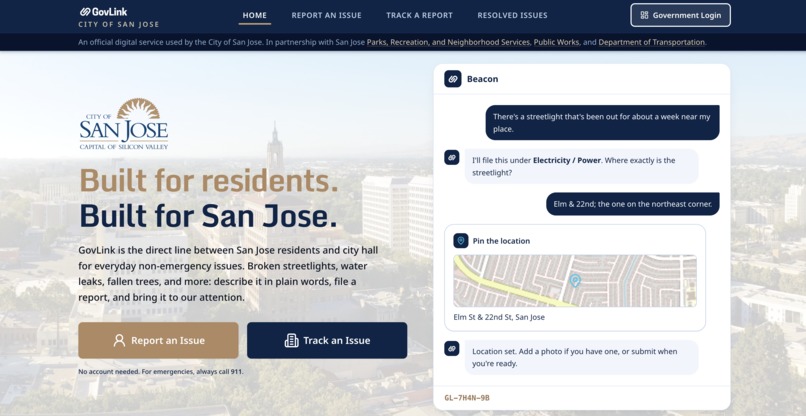Go to REPORT AN ISSUE nav item
The image size is (806, 416).
326,15
